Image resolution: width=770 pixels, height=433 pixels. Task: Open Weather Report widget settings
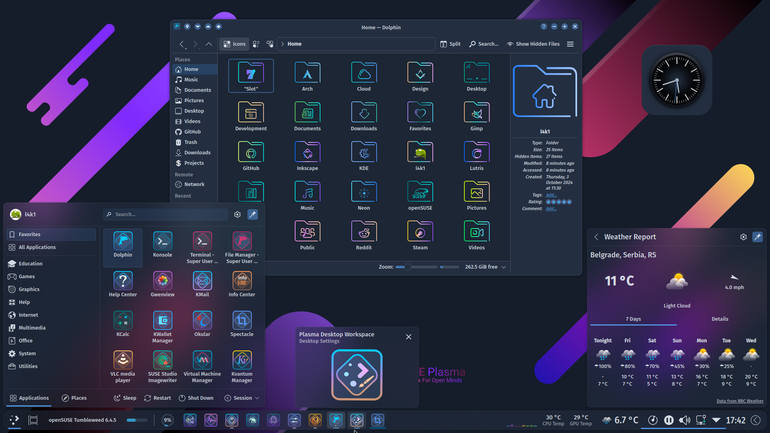coord(743,237)
